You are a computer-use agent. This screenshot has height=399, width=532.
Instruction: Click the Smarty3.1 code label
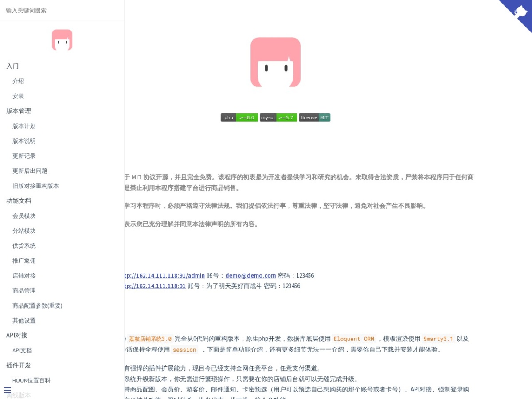tap(438, 339)
